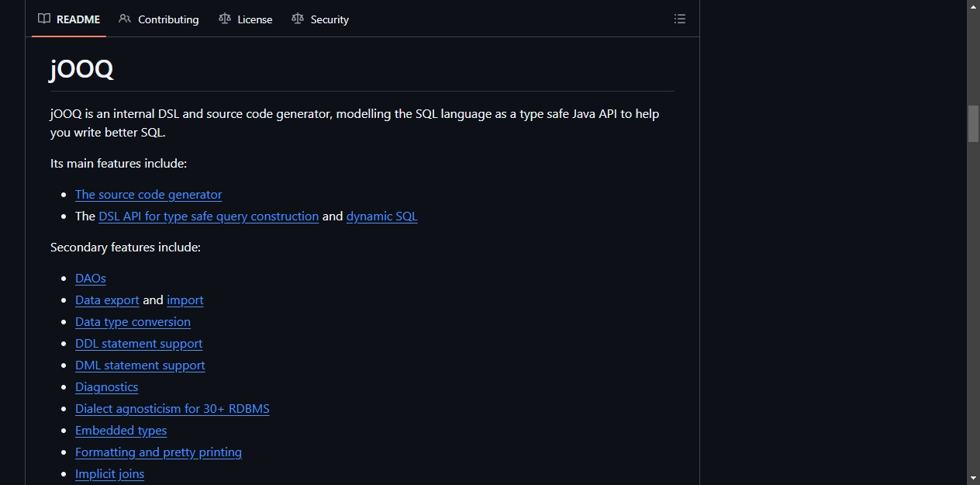Click the 'Secondary features include:' text
This screenshot has height=485, width=980.
point(126,248)
